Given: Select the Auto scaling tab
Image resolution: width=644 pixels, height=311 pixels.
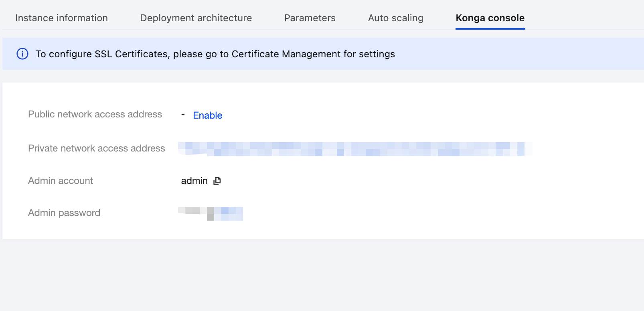Looking at the screenshot, I should point(396,18).
